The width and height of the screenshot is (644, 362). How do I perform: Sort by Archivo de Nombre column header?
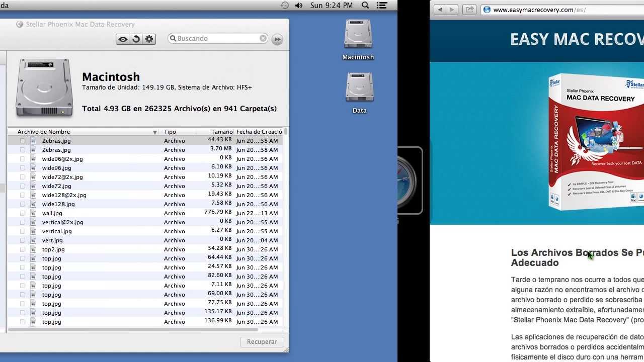coord(83,132)
